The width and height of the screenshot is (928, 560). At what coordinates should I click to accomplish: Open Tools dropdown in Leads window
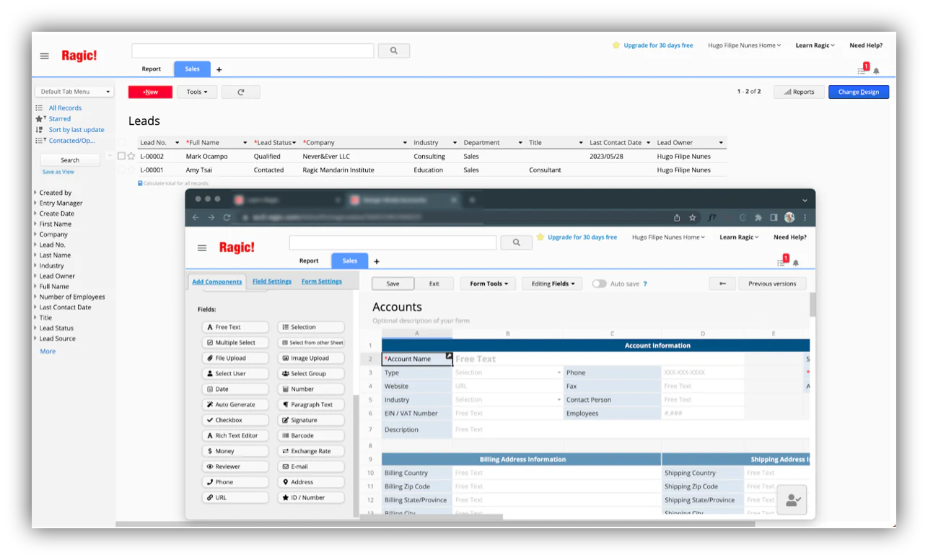197,92
